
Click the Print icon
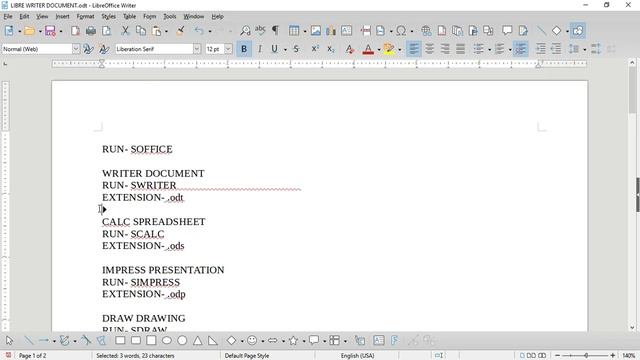click(x=91, y=31)
